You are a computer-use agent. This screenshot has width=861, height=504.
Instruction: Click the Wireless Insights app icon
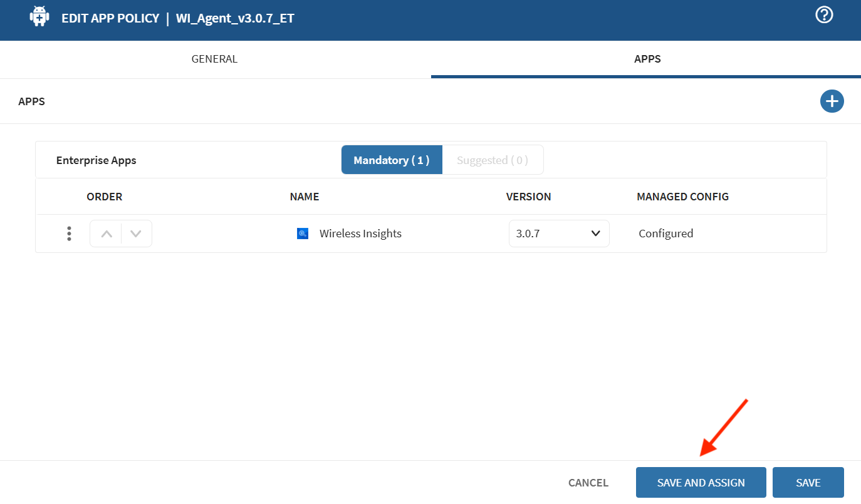[x=303, y=234]
